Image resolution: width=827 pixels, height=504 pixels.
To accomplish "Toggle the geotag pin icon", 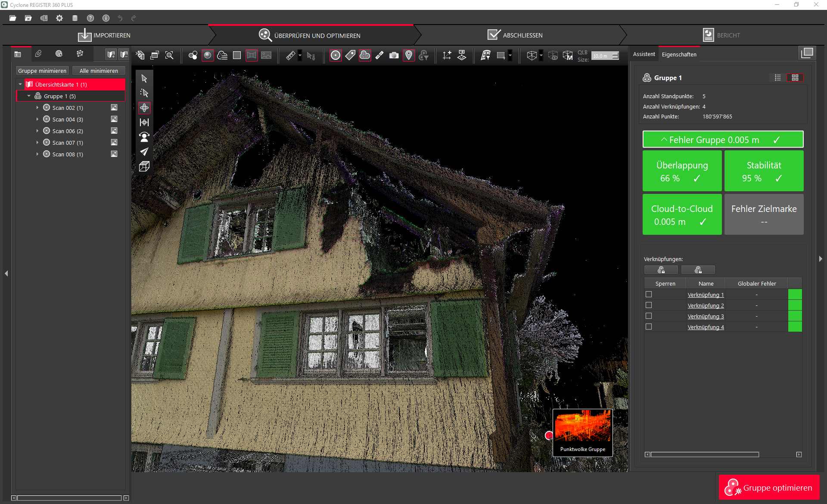I will tap(408, 55).
